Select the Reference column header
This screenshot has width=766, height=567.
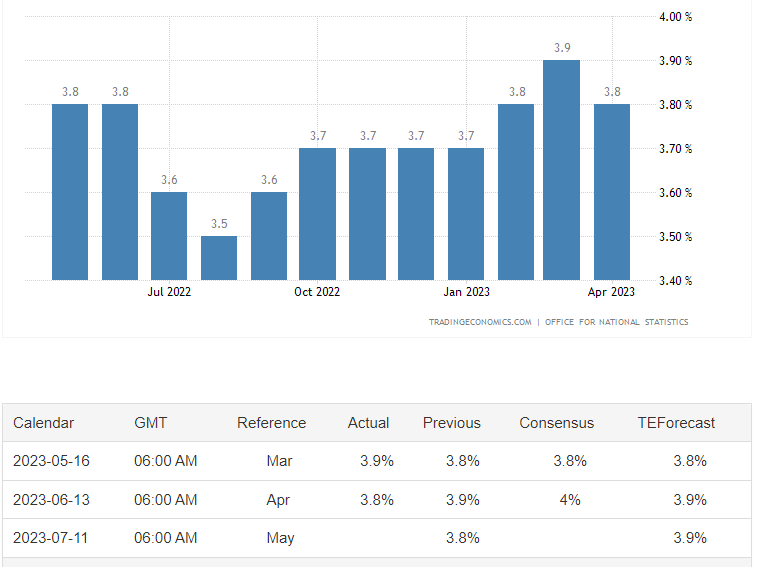[271, 423]
